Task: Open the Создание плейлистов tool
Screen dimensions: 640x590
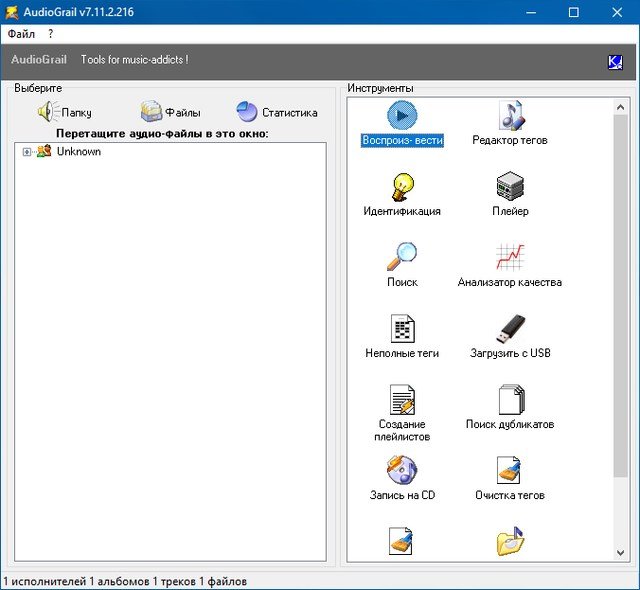Action: click(401, 400)
